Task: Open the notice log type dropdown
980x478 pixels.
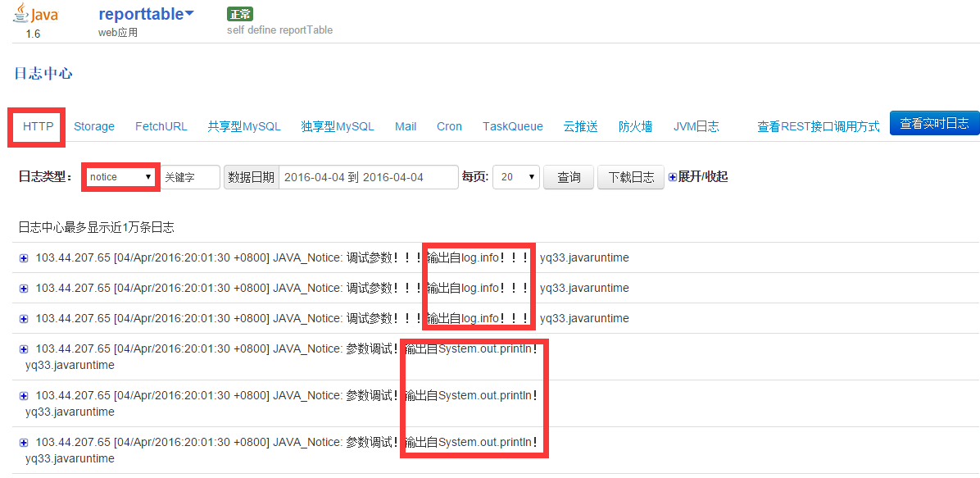Action: pyautogui.click(x=120, y=177)
